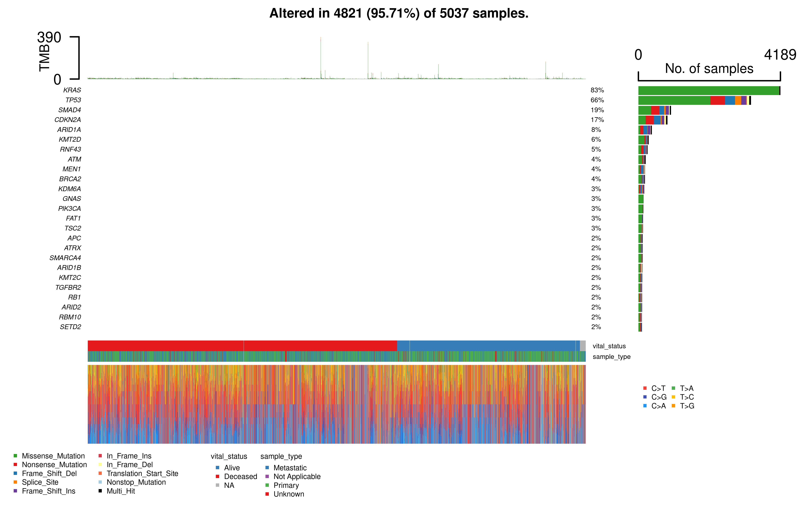This screenshot has width=798, height=532.
Task: Click the Nonsense_Mutation red legend swatch
Action: point(15,464)
